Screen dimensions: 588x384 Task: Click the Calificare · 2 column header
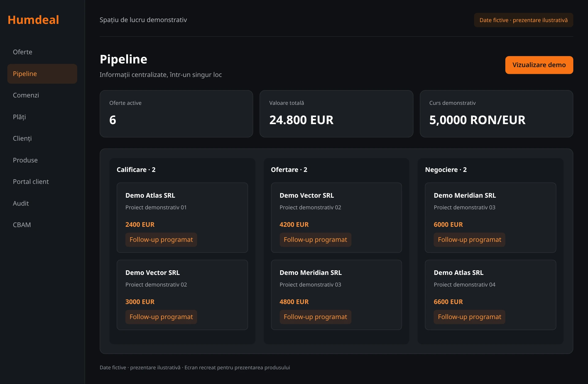136,170
